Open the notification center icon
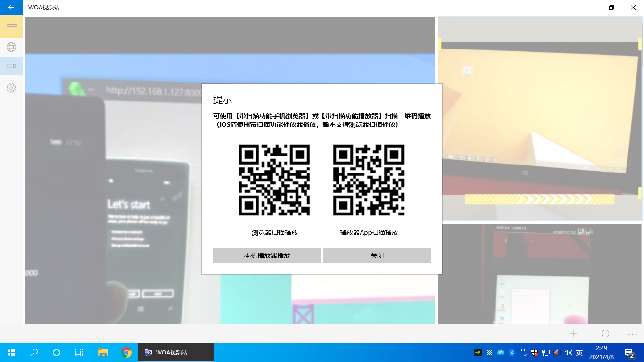 coord(629,353)
